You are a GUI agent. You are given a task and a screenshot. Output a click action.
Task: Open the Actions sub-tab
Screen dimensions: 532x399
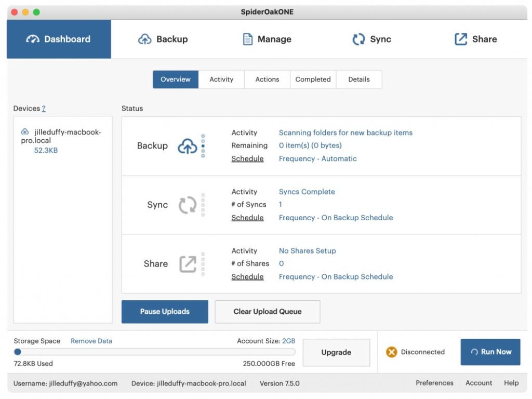point(267,79)
